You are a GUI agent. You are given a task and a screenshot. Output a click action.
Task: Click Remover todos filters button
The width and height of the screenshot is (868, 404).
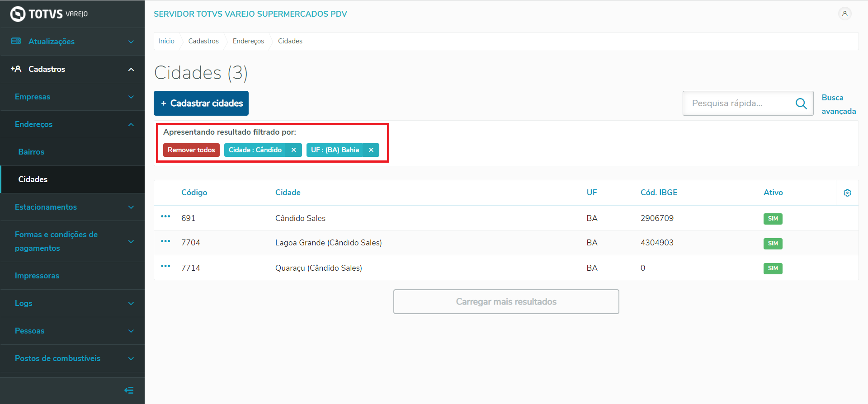191,150
